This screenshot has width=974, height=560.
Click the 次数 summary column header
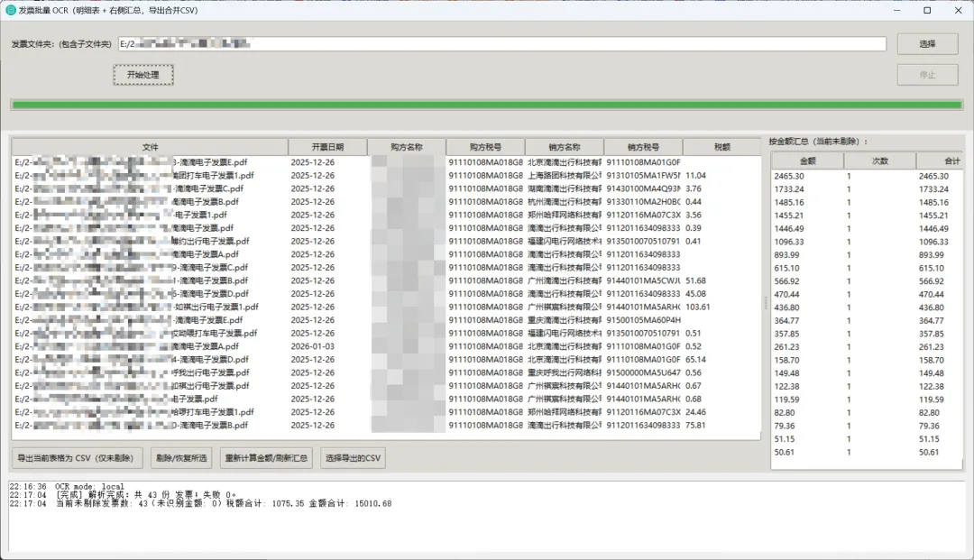coord(879,161)
